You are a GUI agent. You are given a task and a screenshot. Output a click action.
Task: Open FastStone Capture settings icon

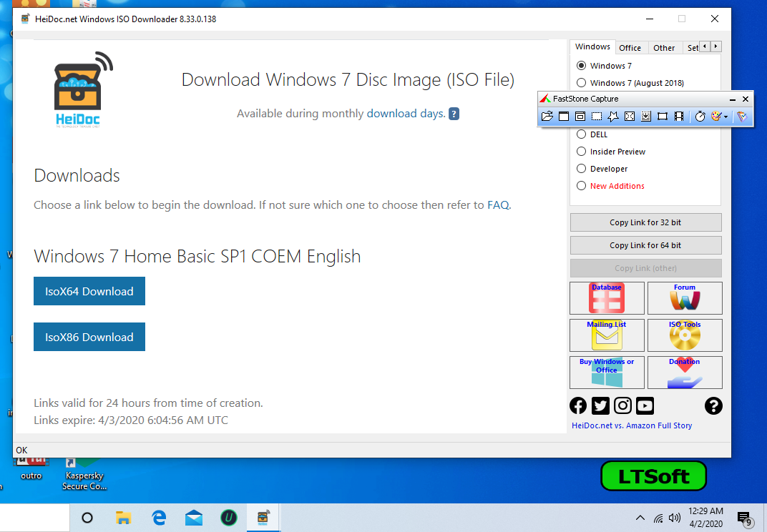point(742,117)
